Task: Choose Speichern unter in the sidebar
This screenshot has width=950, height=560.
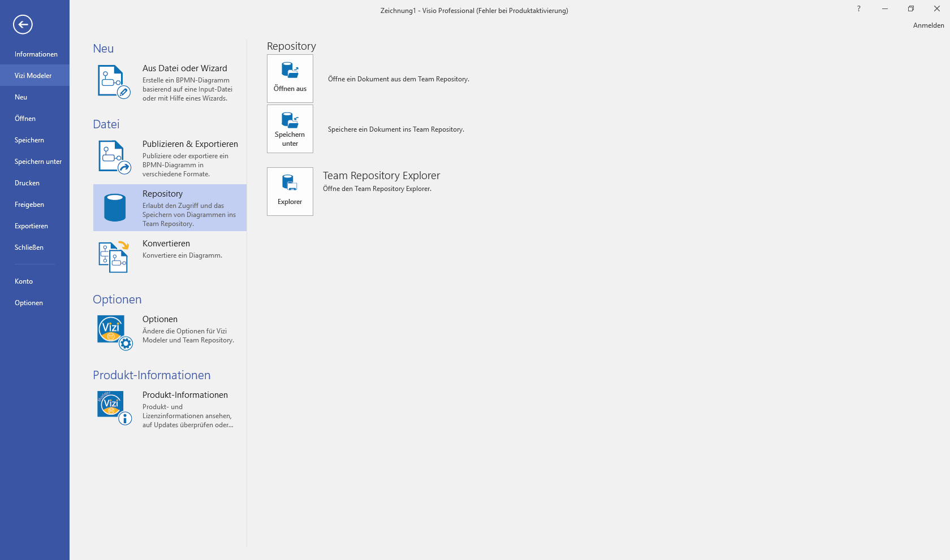Action: tap(35, 162)
